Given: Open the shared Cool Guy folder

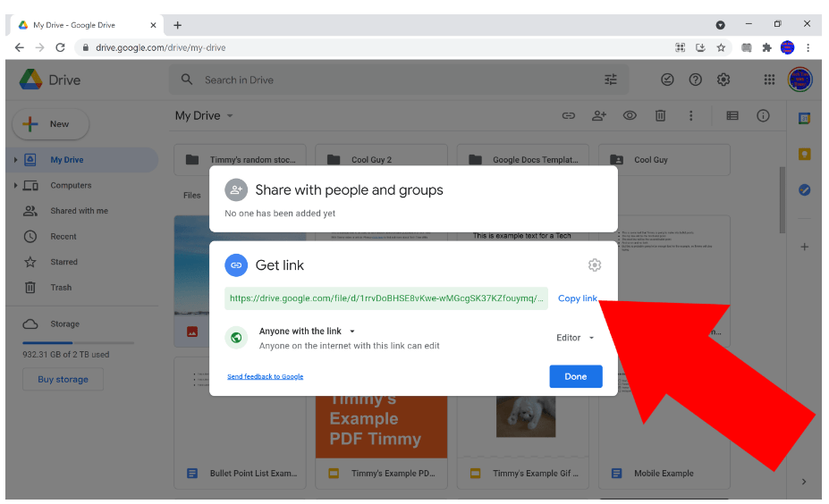Looking at the screenshot, I should (664, 160).
